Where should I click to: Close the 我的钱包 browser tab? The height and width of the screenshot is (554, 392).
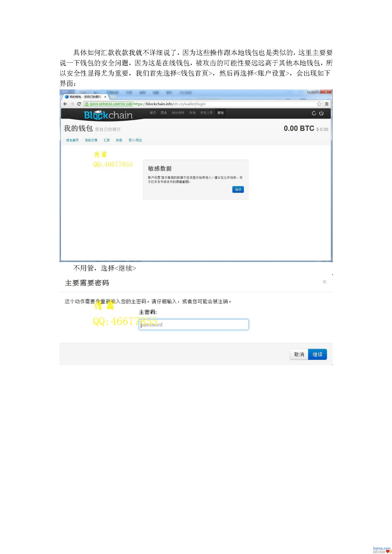click(x=105, y=97)
